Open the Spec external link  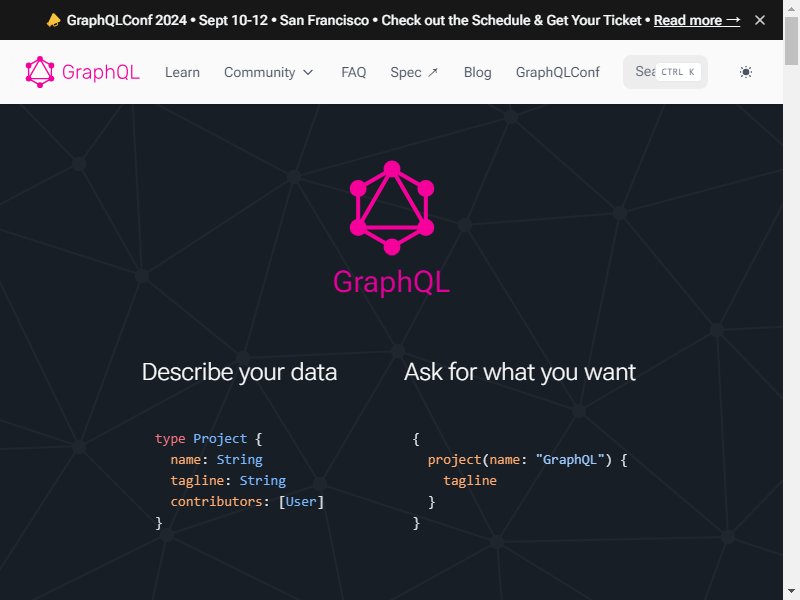coord(414,72)
